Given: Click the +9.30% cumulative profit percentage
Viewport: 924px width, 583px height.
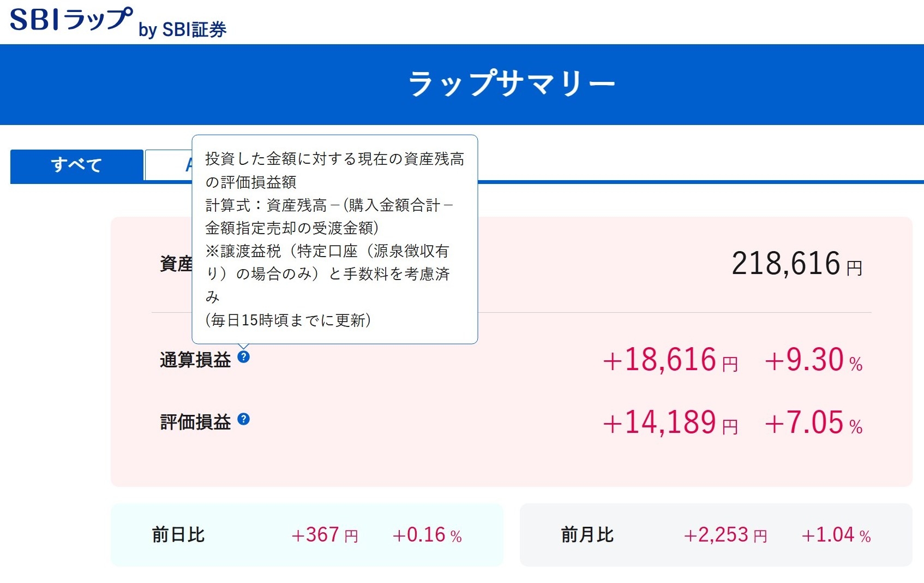Looking at the screenshot, I should (813, 360).
